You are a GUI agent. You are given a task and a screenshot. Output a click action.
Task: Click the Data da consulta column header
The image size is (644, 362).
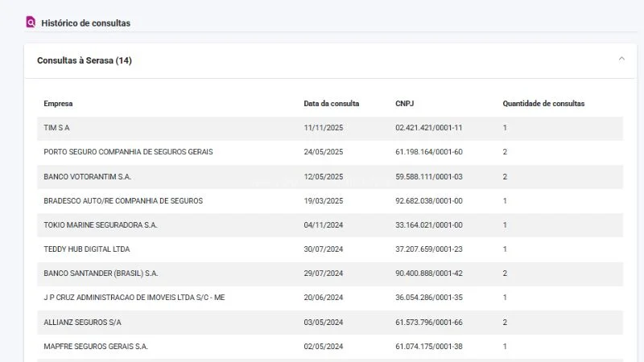(x=331, y=104)
